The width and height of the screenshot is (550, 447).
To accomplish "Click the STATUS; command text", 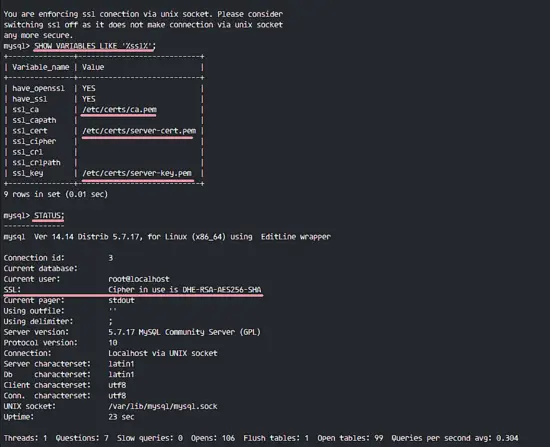I will pyautogui.click(x=49, y=215).
